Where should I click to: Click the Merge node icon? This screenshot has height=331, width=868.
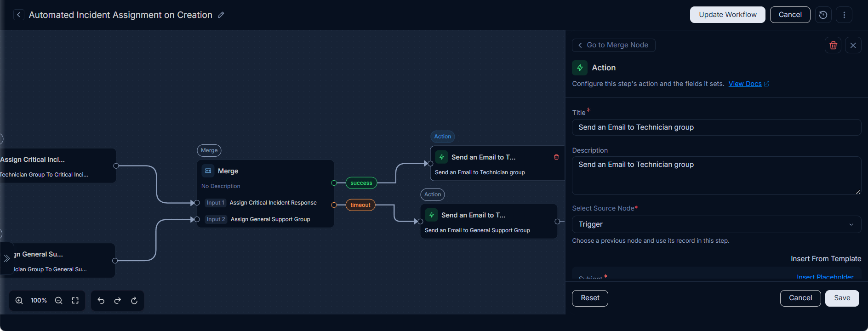click(208, 171)
